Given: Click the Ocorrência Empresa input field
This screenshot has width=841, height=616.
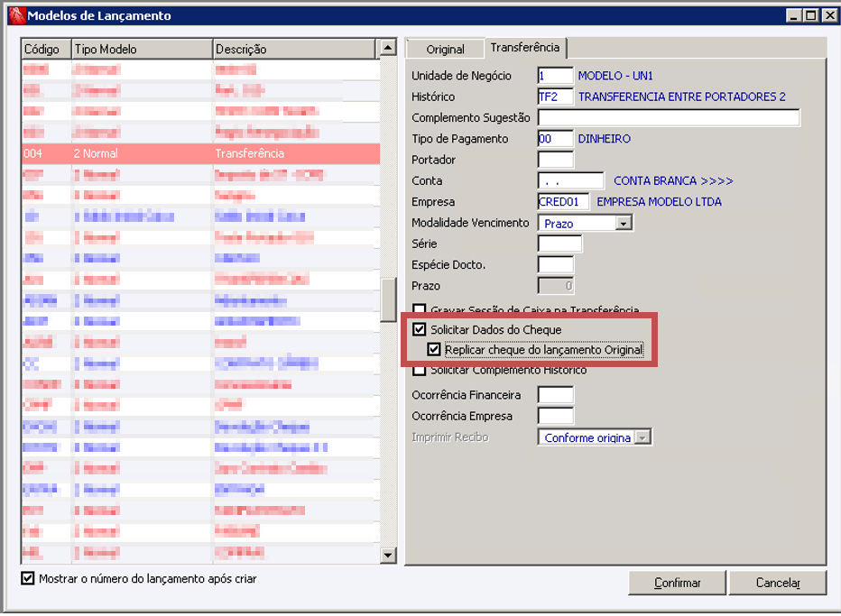Looking at the screenshot, I should point(556,416).
